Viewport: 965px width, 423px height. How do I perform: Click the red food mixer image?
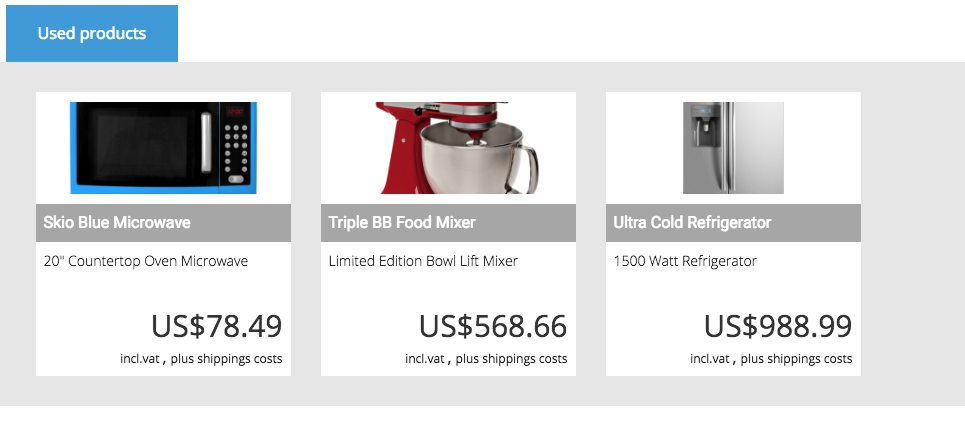click(457, 148)
